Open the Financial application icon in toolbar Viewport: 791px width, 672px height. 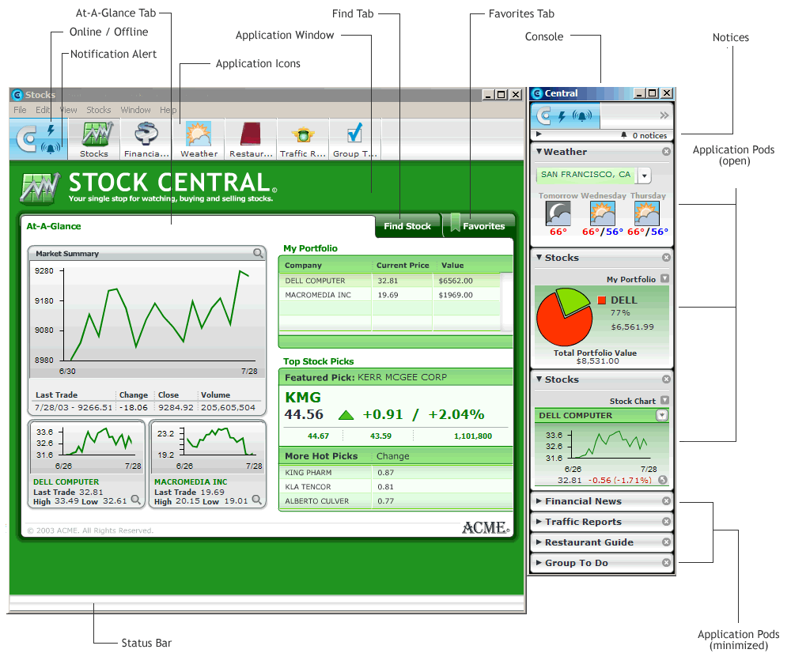click(146, 139)
